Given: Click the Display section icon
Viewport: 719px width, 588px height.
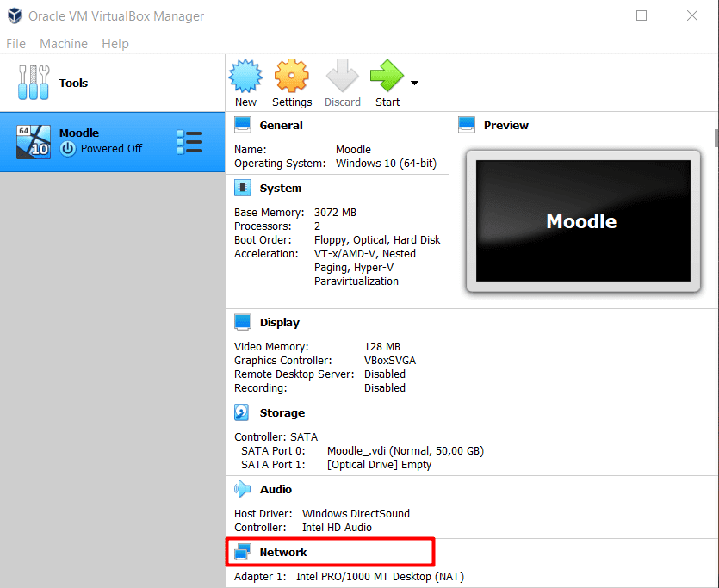Looking at the screenshot, I should coord(243,322).
